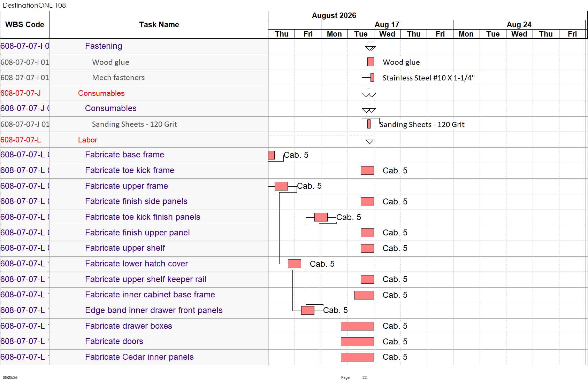Click the Cab. 5 label on Fabricate base frame row

pos(296,155)
